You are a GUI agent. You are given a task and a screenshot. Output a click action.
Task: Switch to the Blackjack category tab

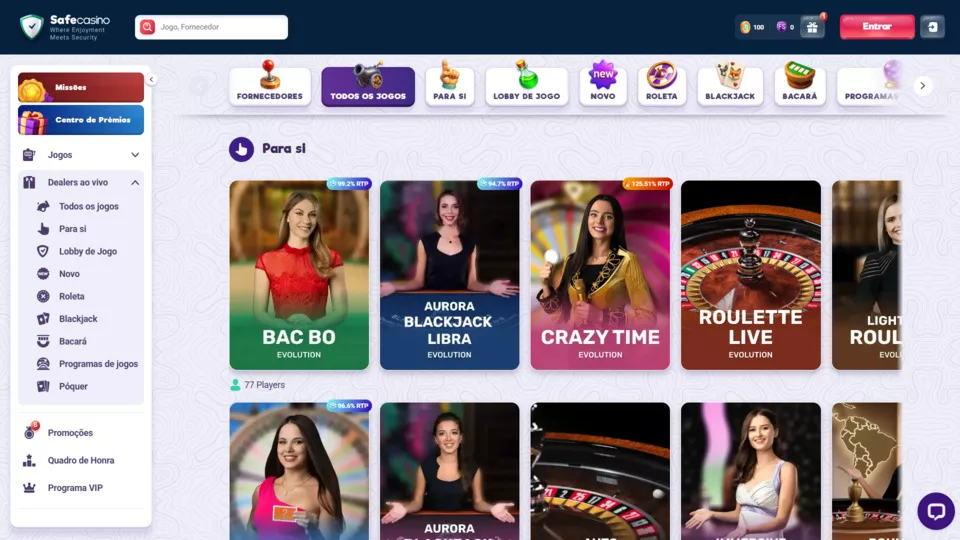730,84
